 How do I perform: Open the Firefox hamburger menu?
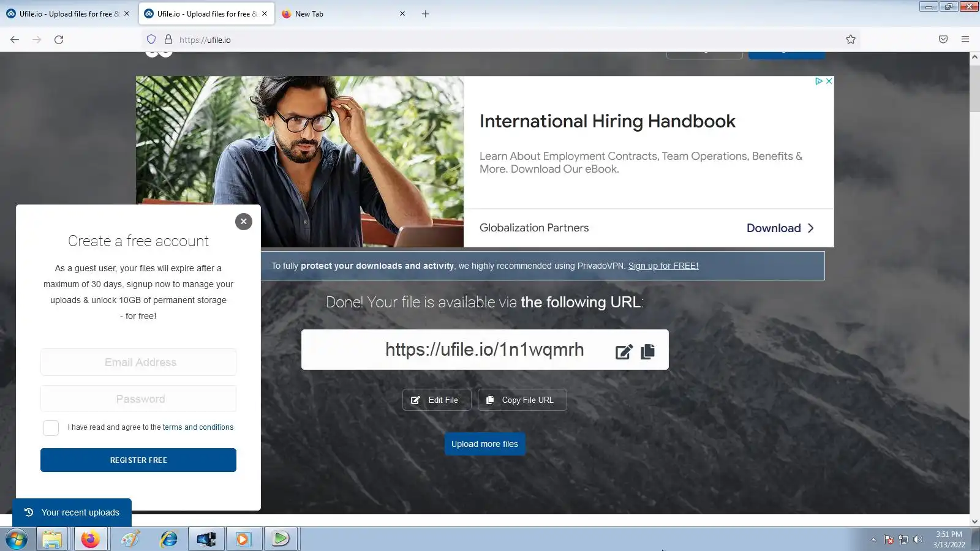pos(965,40)
